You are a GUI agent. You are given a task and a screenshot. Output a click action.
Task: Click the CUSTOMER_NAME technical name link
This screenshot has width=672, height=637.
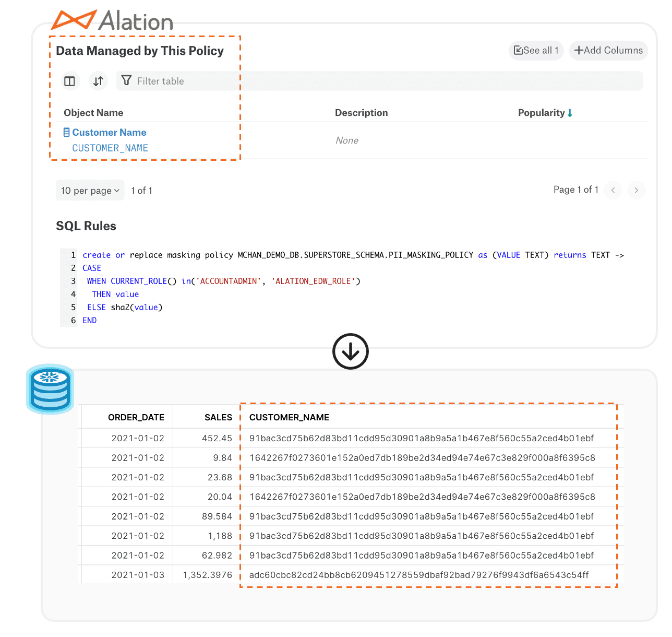[x=110, y=148]
